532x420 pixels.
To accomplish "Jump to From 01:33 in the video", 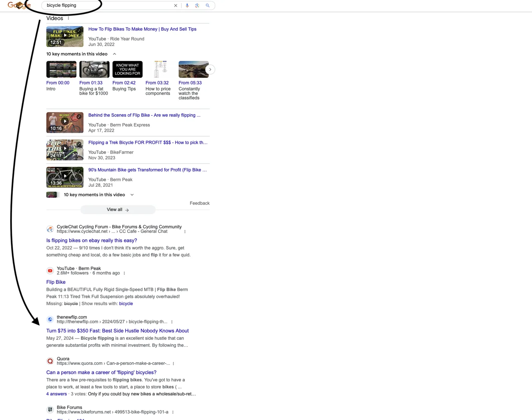I will click(x=91, y=83).
